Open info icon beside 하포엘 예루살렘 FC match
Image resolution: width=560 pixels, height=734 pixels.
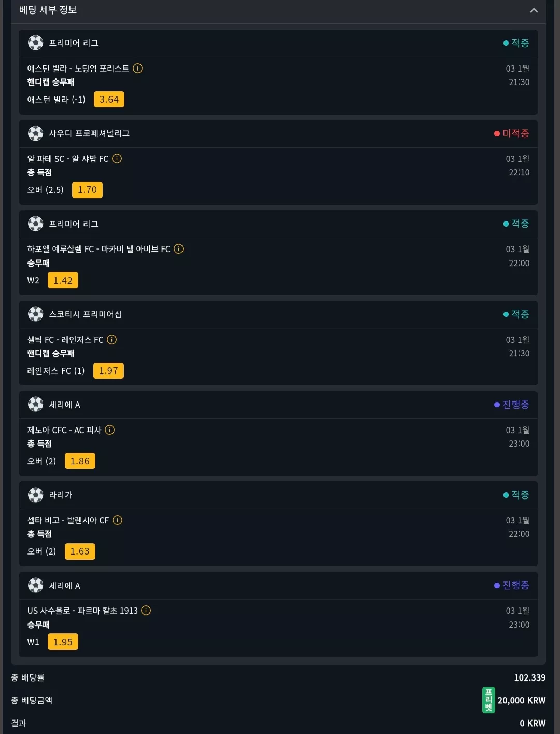pyautogui.click(x=179, y=248)
